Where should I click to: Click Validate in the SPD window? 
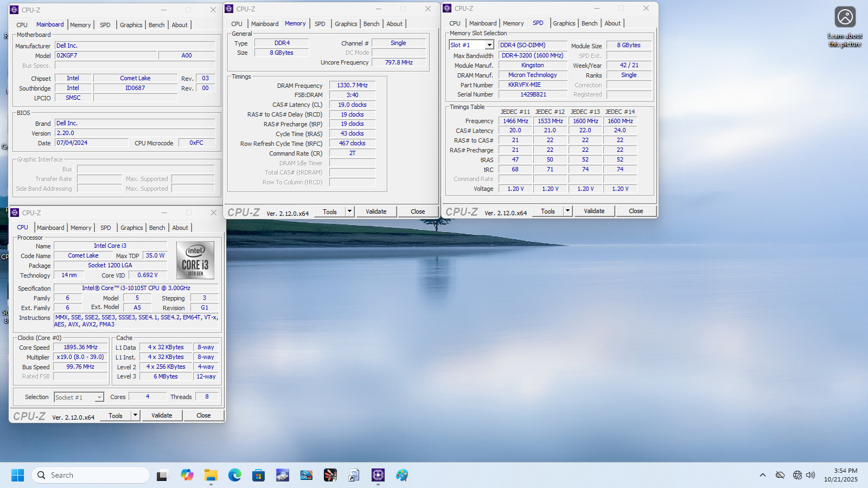pos(594,211)
